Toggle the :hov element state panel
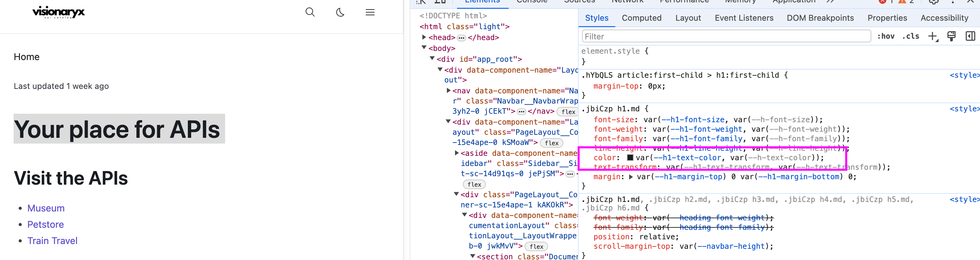The height and width of the screenshot is (260, 980). (886, 37)
